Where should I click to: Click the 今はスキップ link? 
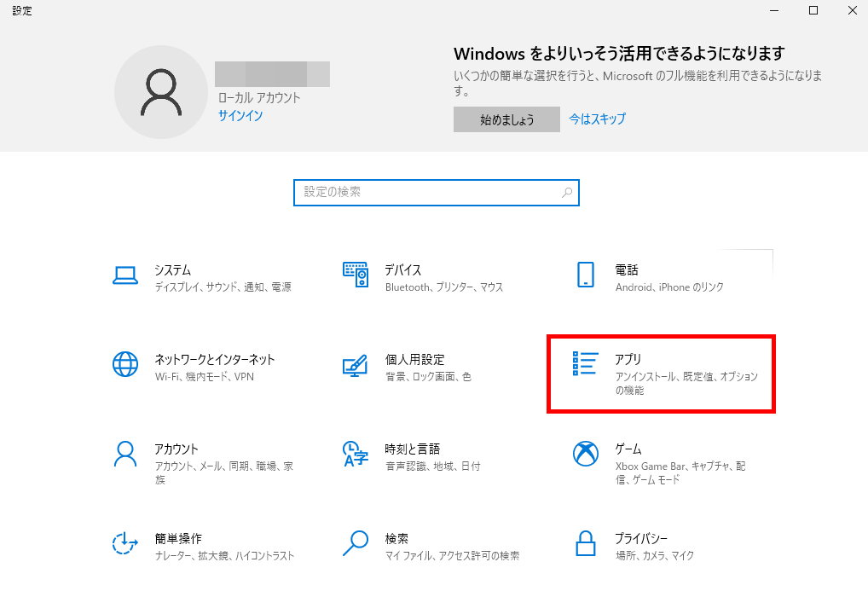click(598, 119)
